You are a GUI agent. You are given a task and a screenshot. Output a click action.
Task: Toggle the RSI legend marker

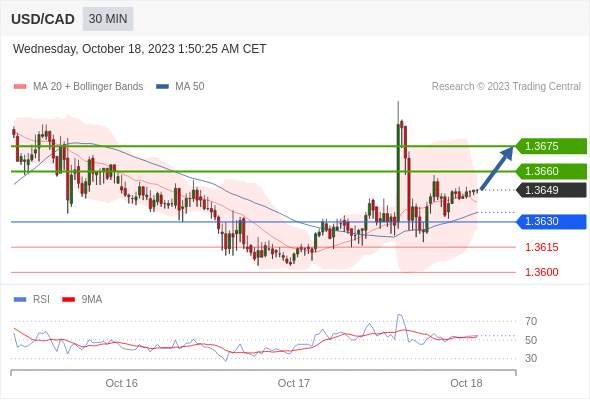point(20,300)
